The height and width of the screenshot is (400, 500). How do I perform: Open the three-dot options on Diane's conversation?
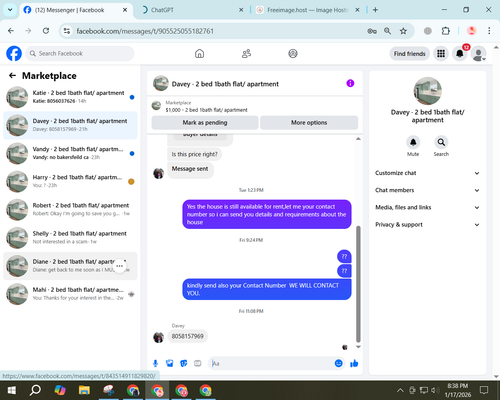click(120, 266)
